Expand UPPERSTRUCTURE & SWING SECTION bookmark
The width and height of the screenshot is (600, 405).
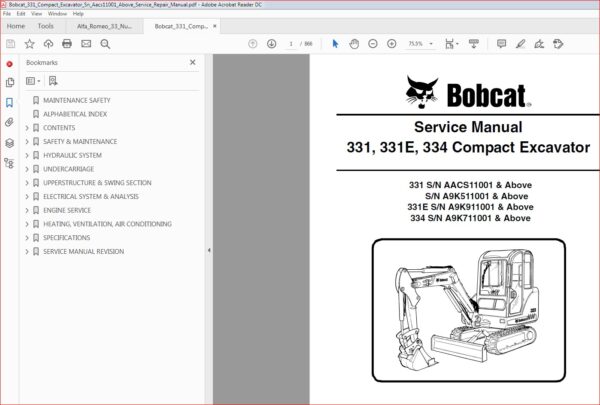tap(27, 183)
